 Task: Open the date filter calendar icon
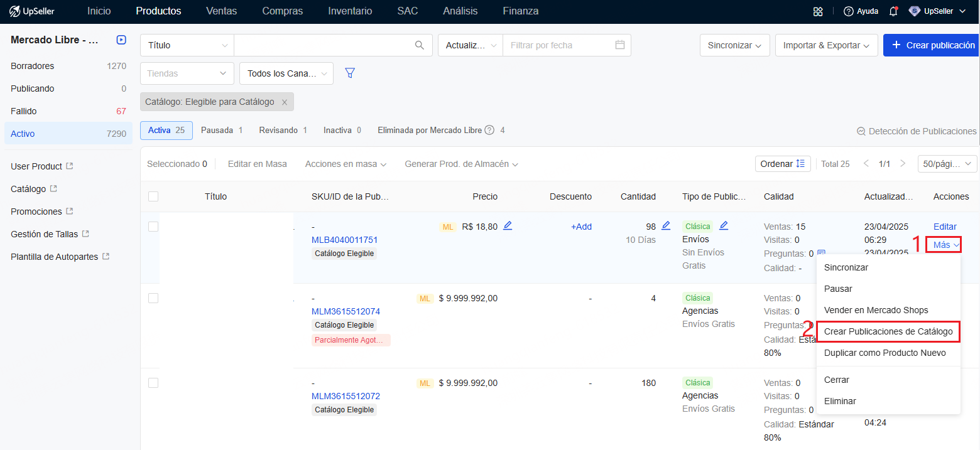tap(620, 45)
